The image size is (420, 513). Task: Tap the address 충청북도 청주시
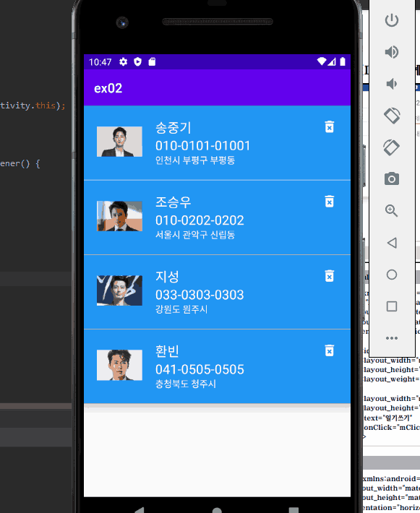tap(186, 384)
